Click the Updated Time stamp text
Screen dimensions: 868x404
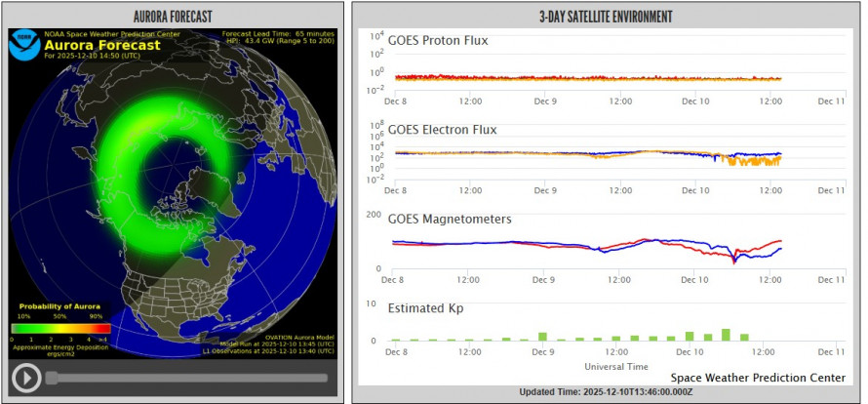[x=605, y=391]
